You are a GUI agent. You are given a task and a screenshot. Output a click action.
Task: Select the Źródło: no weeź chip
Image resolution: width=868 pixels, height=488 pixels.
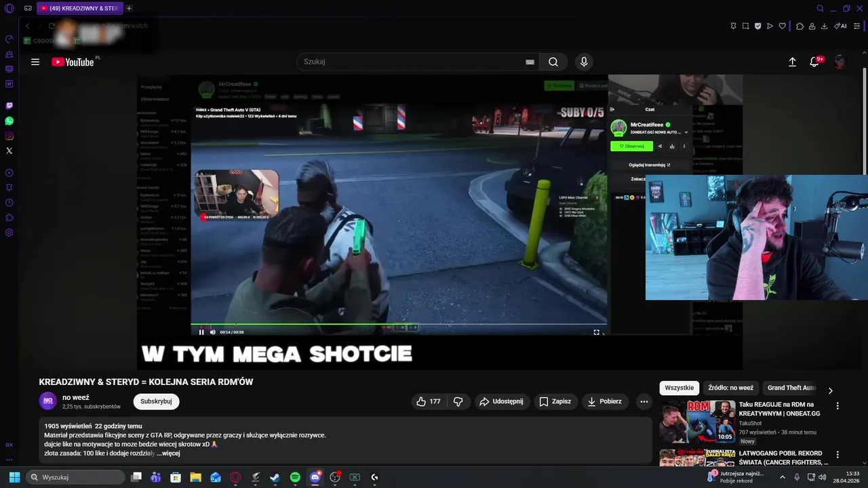731,388
